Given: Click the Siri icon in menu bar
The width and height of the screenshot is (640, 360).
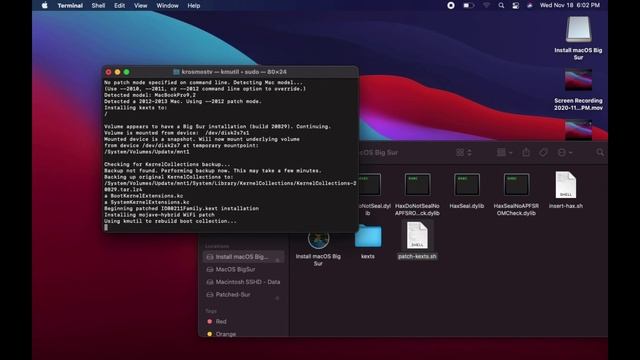Looking at the screenshot, I should coord(530,5).
